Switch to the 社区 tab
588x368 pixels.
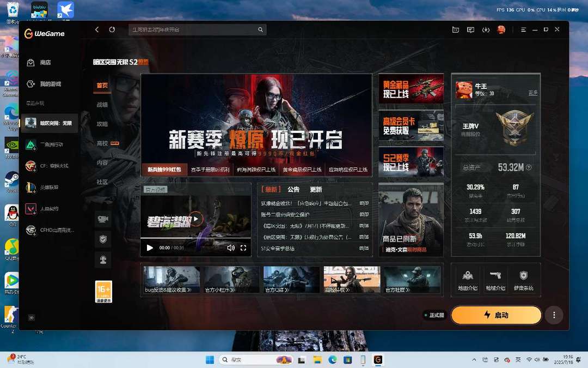tap(102, 182)
